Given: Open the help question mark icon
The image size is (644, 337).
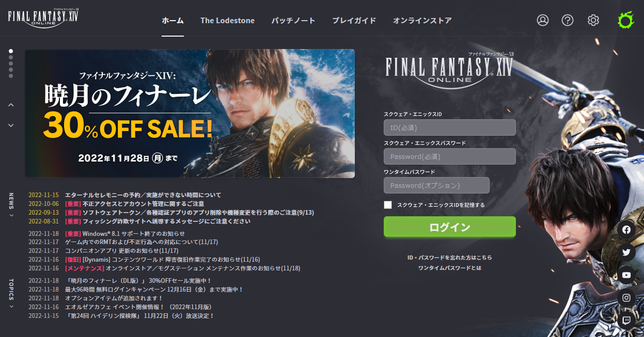Looking at the screenshot, I should [x=568, y=20].
